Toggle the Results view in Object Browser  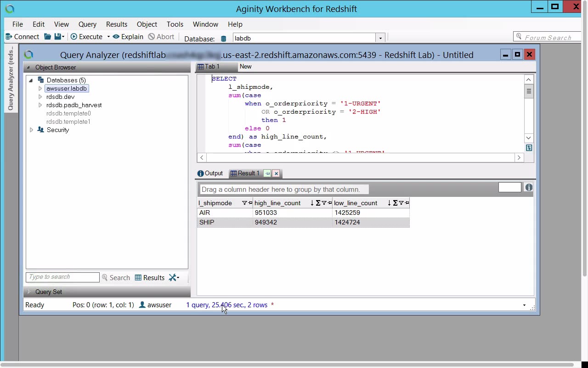pyautogui.click(x=150, y=277)
